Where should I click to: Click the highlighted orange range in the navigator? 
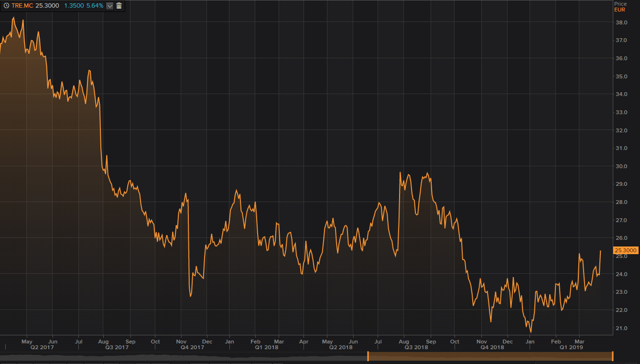click(x=490, y=356)
